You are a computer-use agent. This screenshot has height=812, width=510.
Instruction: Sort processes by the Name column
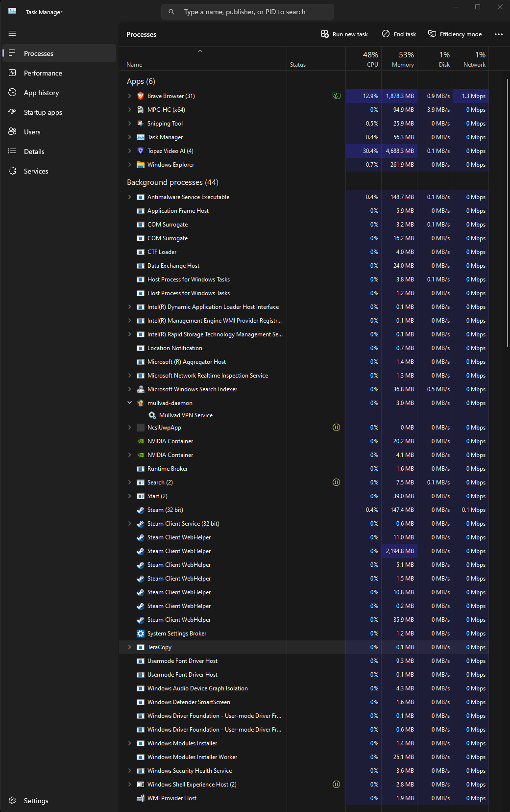[x=203, y=59]
